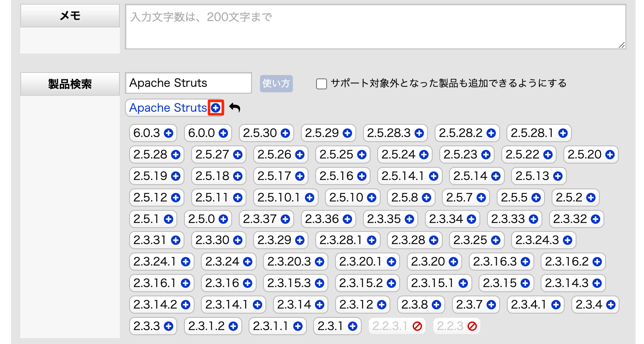Select version label 2.5.11
Viewport: 644px width, 344px height.
pyautogui.click(x=212, y=198)
